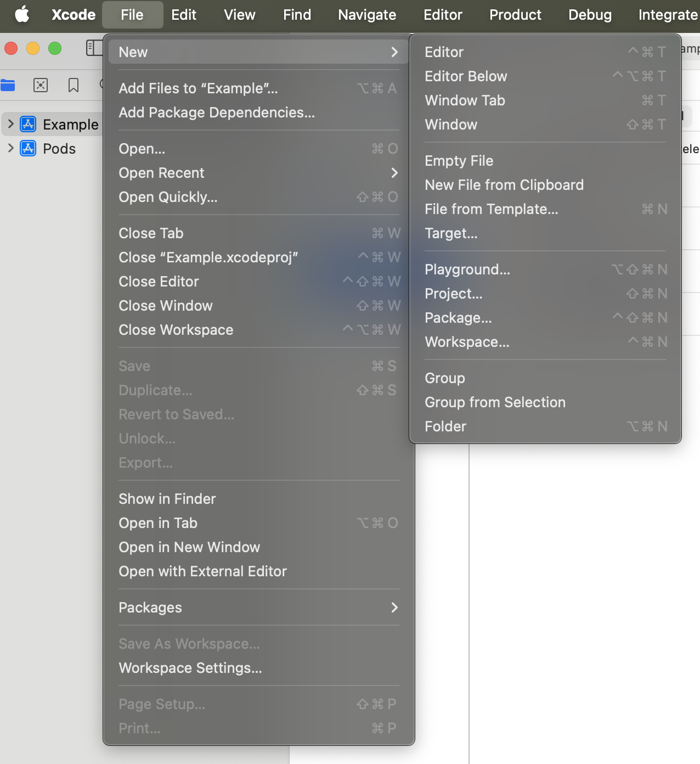The width and height of the screenshot is (700, 764).
Task: Select Close Editor
Action: pyautogui.click(x=258, y=282)
